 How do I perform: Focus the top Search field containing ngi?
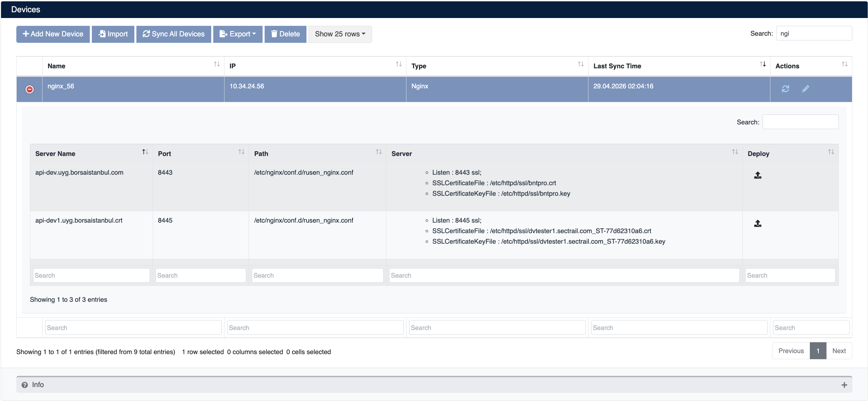point(814,33)
